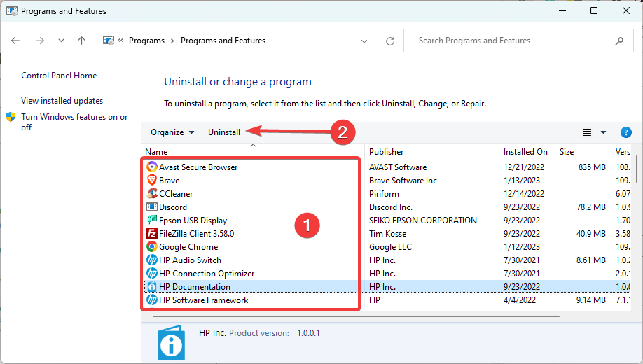Select the CCleaner program icon

click(x=152, y=193)
